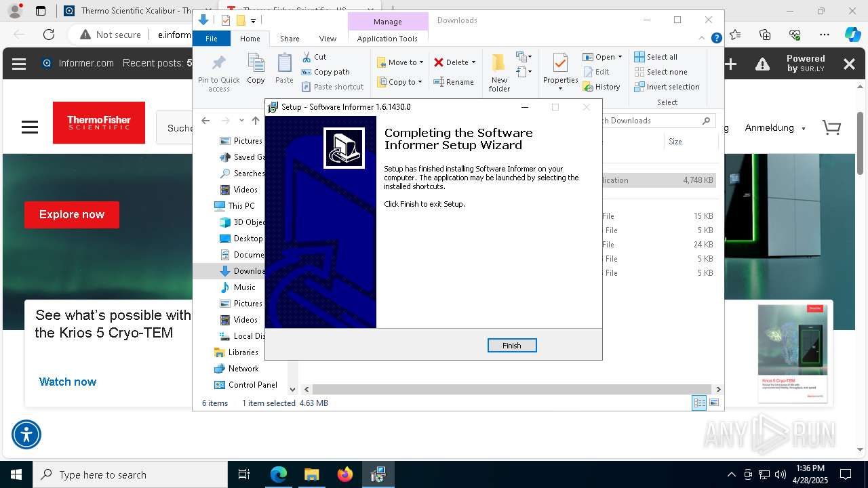
Task: Open the browser Copilot icon
Action: click(x=852, y=35)
